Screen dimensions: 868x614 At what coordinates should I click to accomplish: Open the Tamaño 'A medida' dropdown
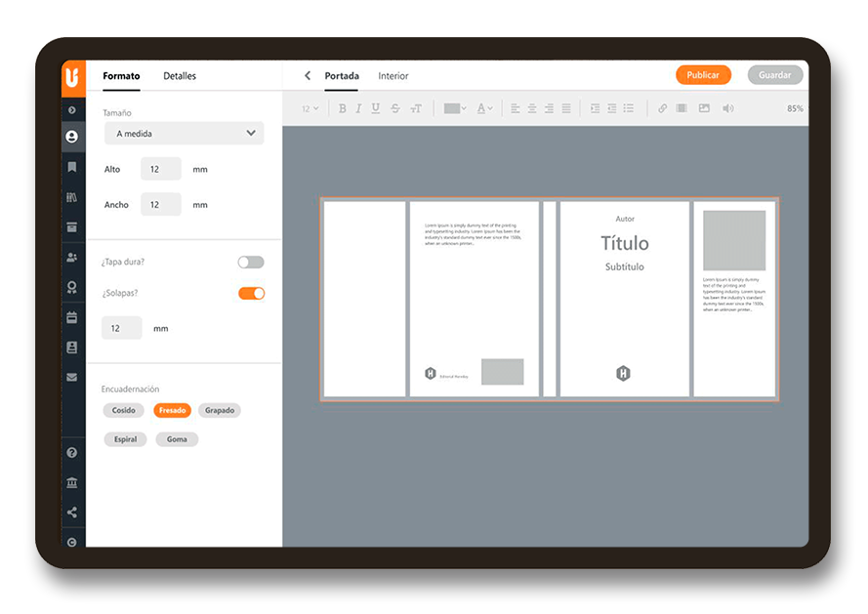(x=185, y=134)
